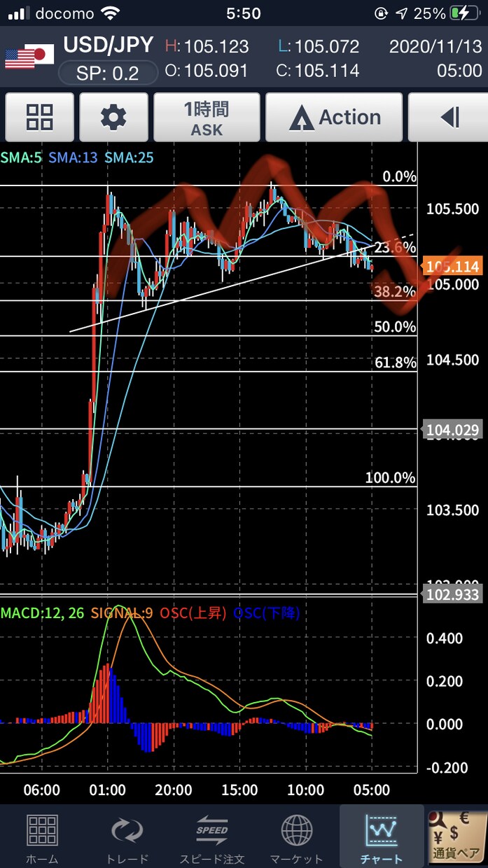The width and height of the screenshot is (488, 868).
Task: Tap the 10:00 time axis label
Action: coord(305,790)
